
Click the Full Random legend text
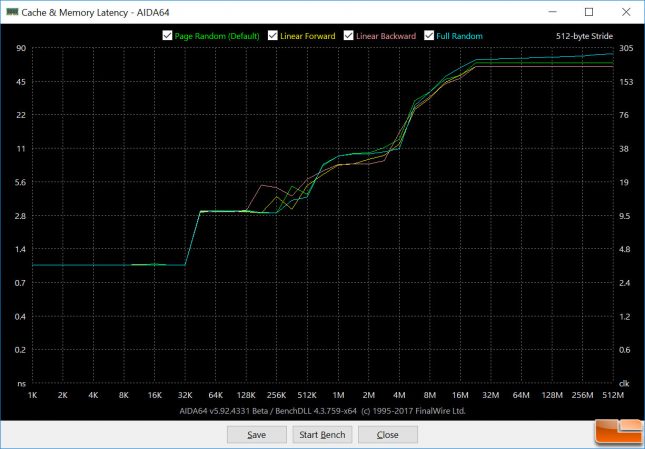(x=459, y=36)
